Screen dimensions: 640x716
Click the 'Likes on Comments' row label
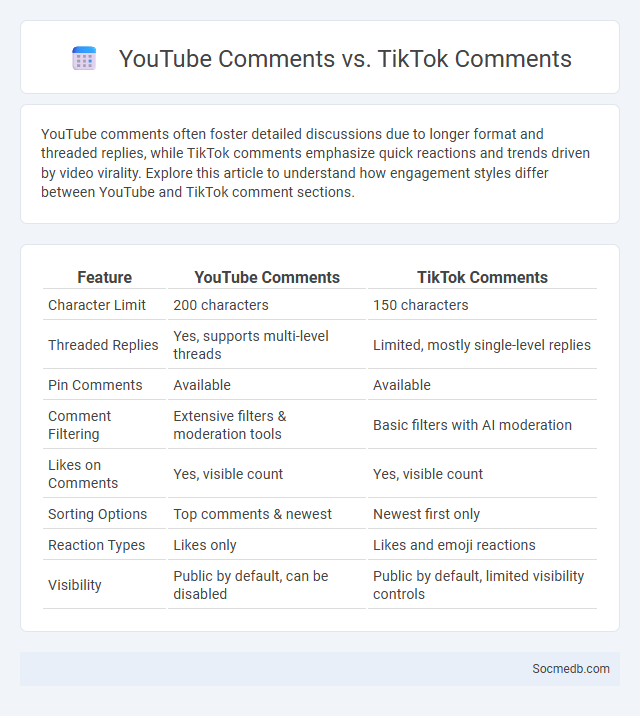83,474
